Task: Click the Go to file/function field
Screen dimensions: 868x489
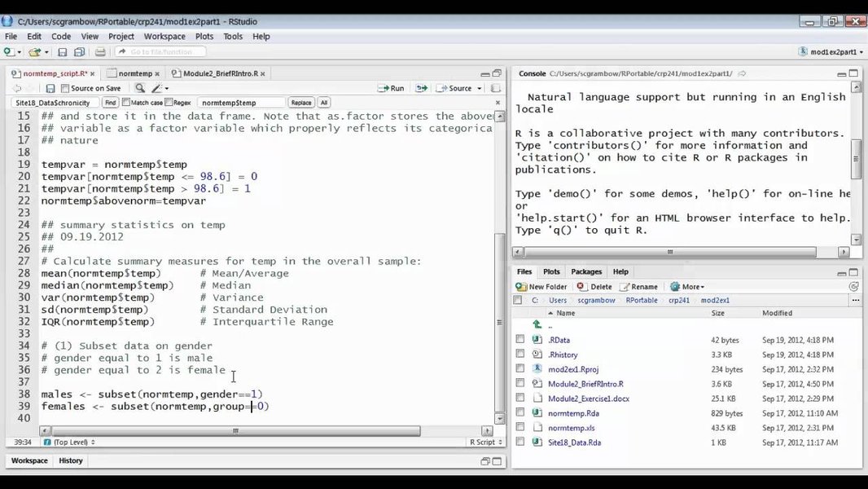Action: (160, 51)
